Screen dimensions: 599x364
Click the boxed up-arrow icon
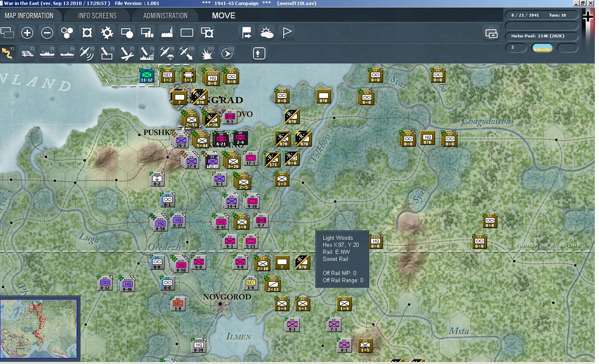(x=259, y=53)
